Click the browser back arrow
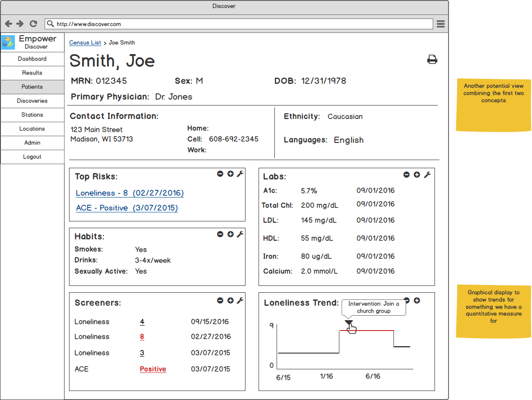532x400 pixels. click(9, 23)
